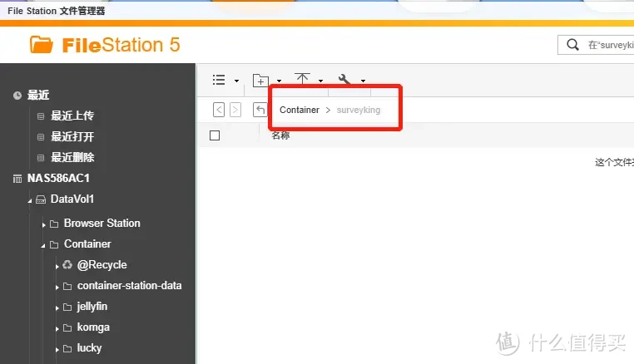Open 最近打开 in the sidebar
634x364 pixels.
pos(72,136)
